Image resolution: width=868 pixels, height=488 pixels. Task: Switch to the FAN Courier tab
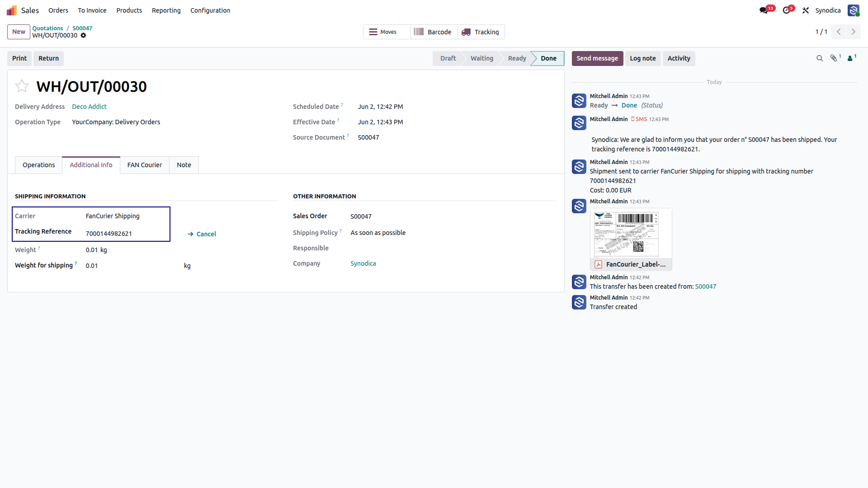[x=145, y=165]
